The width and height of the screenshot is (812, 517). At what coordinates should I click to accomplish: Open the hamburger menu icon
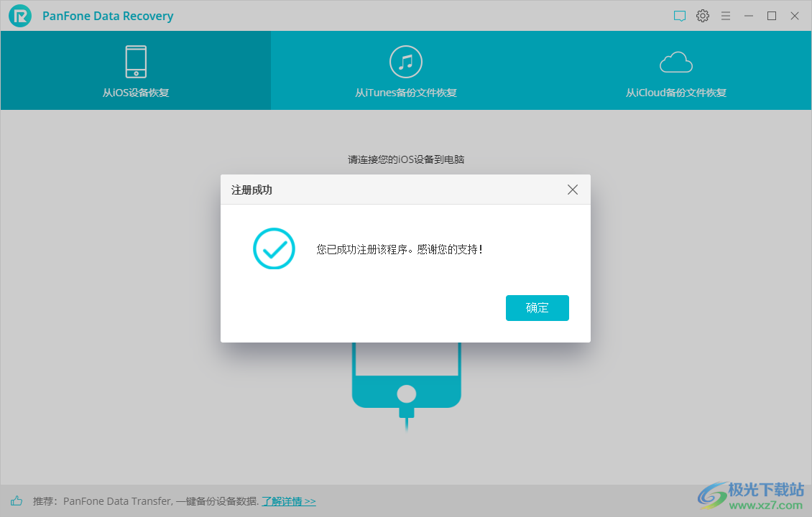(x=726, y=16)
